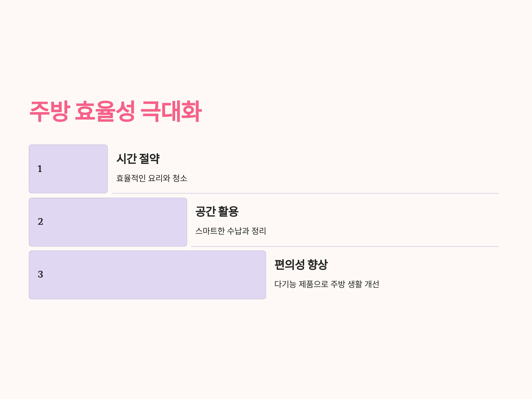
Task: Select the word 효율성 in the title
Action: coord(105,111)
